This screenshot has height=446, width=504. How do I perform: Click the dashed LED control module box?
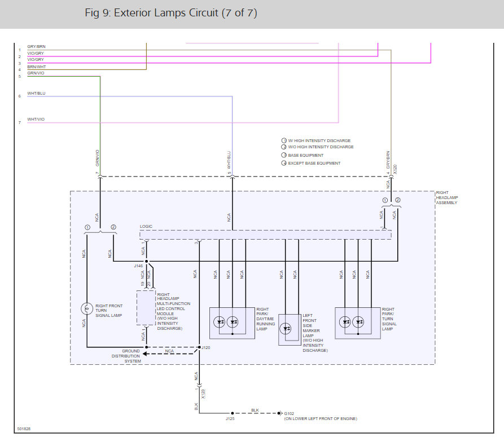[x=146, y=308]
